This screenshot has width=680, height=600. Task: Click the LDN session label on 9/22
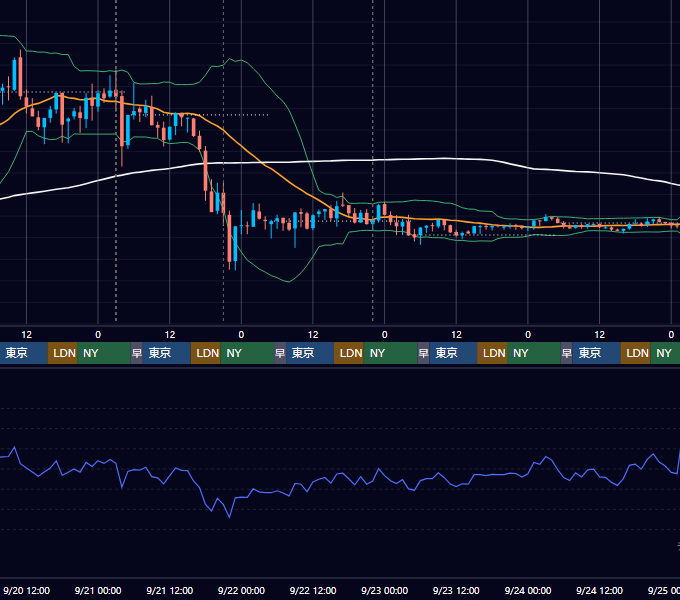pos(351,353)
